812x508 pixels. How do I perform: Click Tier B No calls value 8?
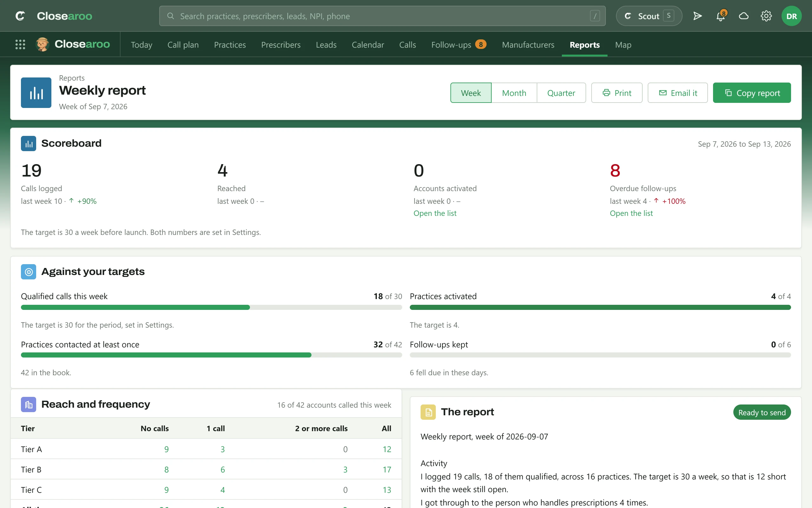point(167,469)
